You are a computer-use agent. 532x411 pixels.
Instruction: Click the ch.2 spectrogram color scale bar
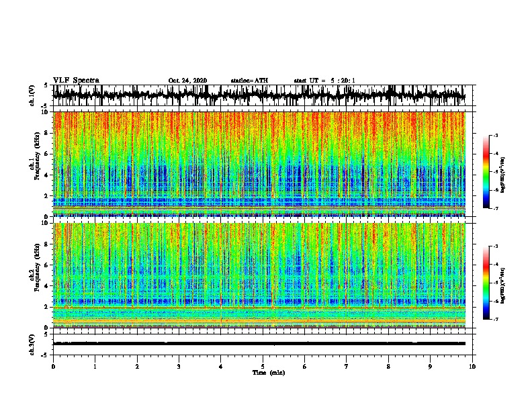(486, 283)
